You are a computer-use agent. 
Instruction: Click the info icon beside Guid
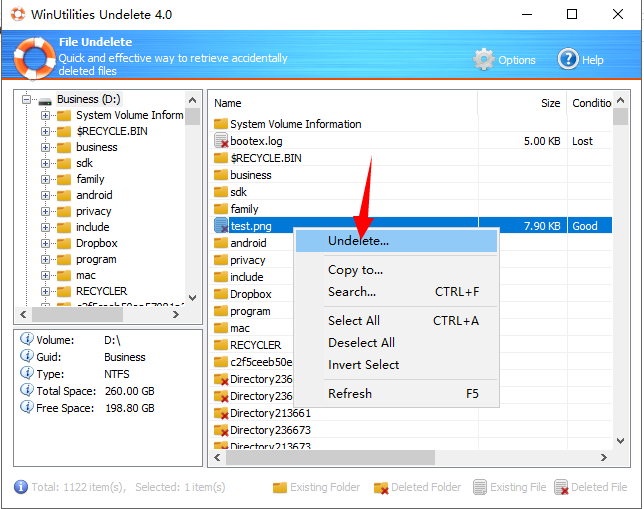tap(27, 356)
